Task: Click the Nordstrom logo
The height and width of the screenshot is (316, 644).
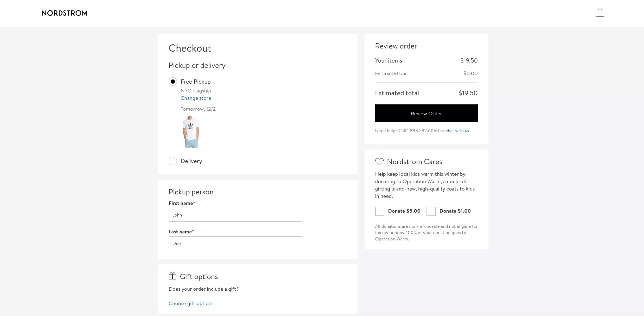Action: [64, 13]
